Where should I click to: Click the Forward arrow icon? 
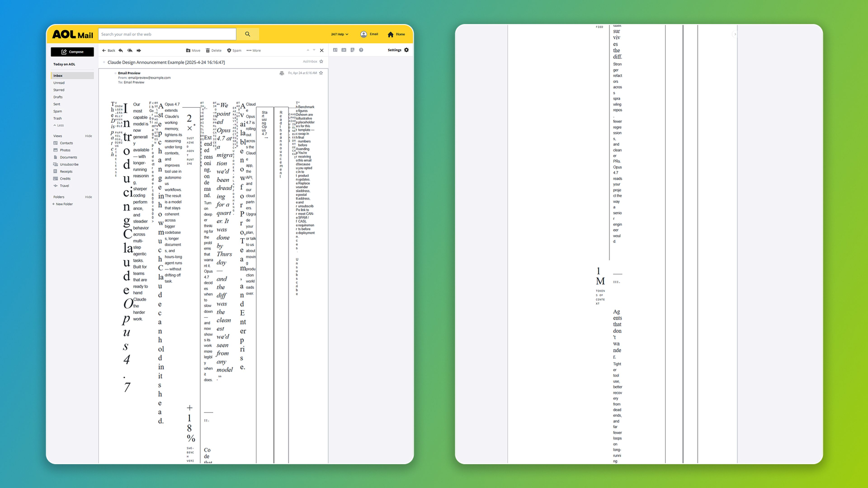pos(139,51)
